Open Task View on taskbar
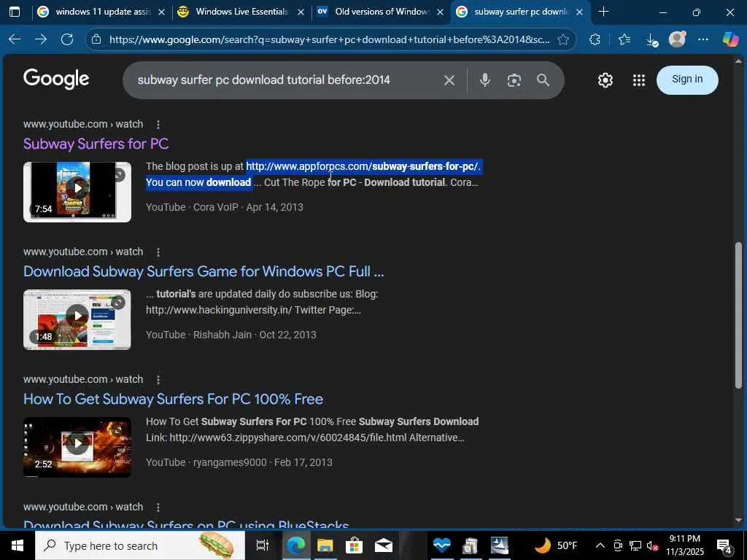Screen dimensions: 747x560 263,545
